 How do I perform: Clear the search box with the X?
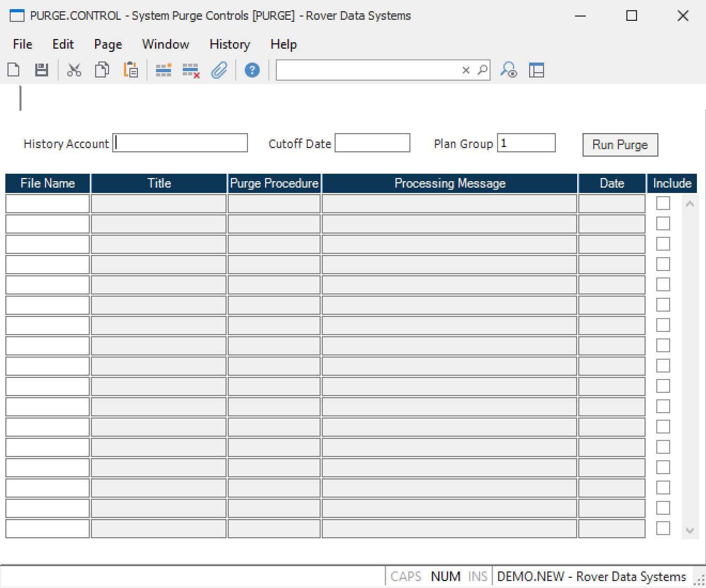[466, 70]
